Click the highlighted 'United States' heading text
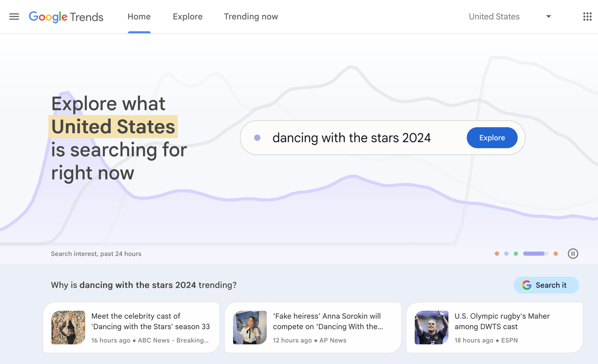 click(x=113, y=127)
